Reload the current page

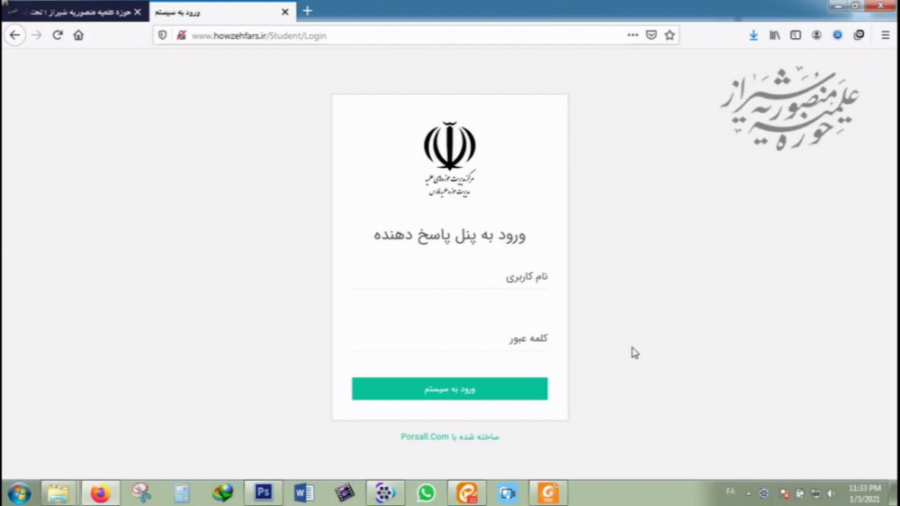pyautogui.click(x=57, y=35)
